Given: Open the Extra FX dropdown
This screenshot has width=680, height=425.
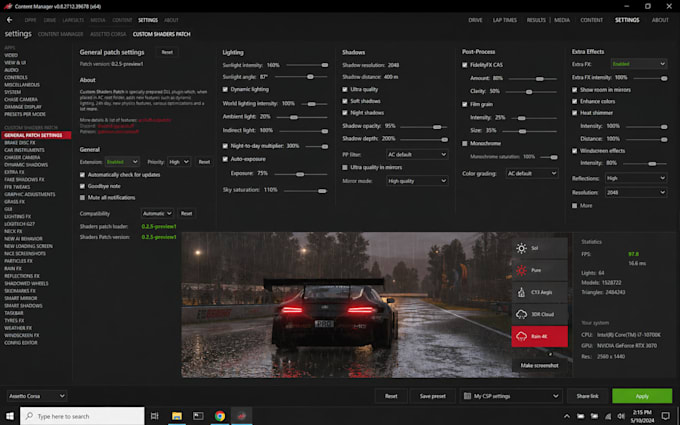Looking at the screenshot, I should pos(638,64).
